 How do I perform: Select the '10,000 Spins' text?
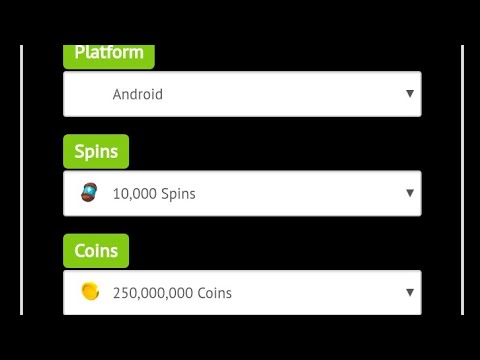[154, 194]
